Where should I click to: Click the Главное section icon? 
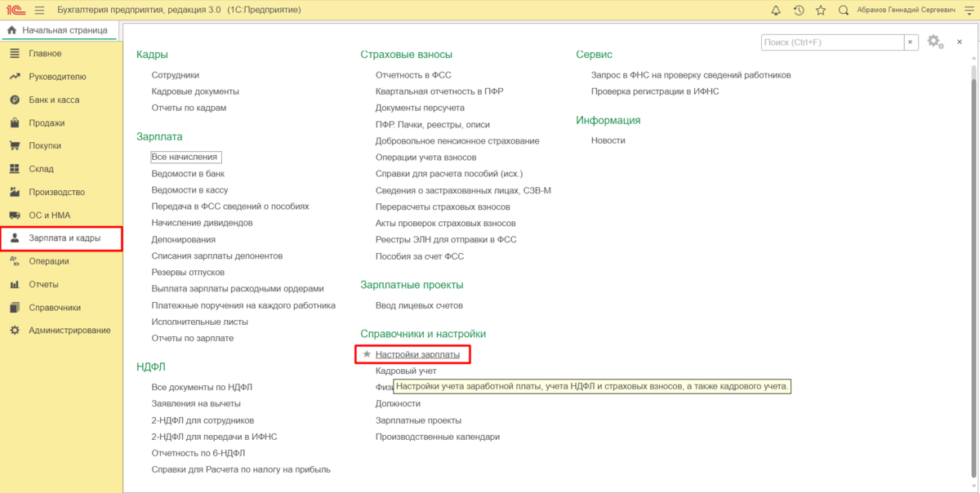[14, 54]
